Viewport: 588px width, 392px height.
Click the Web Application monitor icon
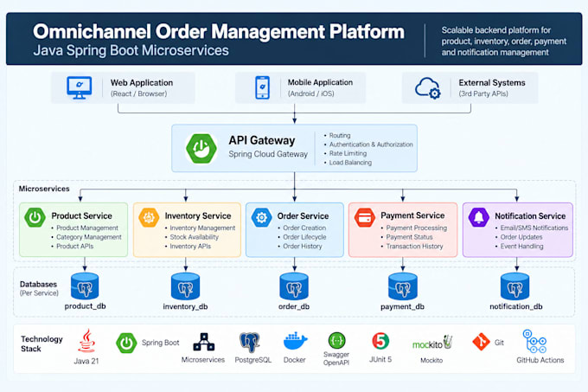click(x=80, y=87)
